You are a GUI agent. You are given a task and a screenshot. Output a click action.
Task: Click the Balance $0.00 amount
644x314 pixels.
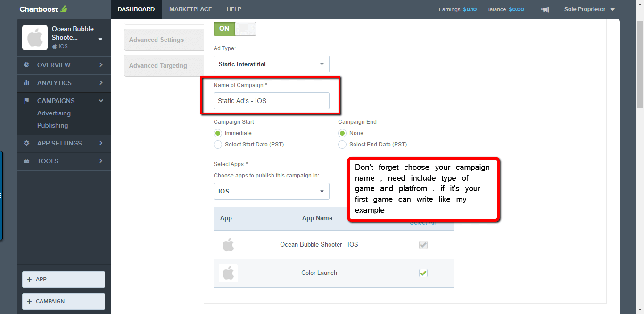pos(516,9)
